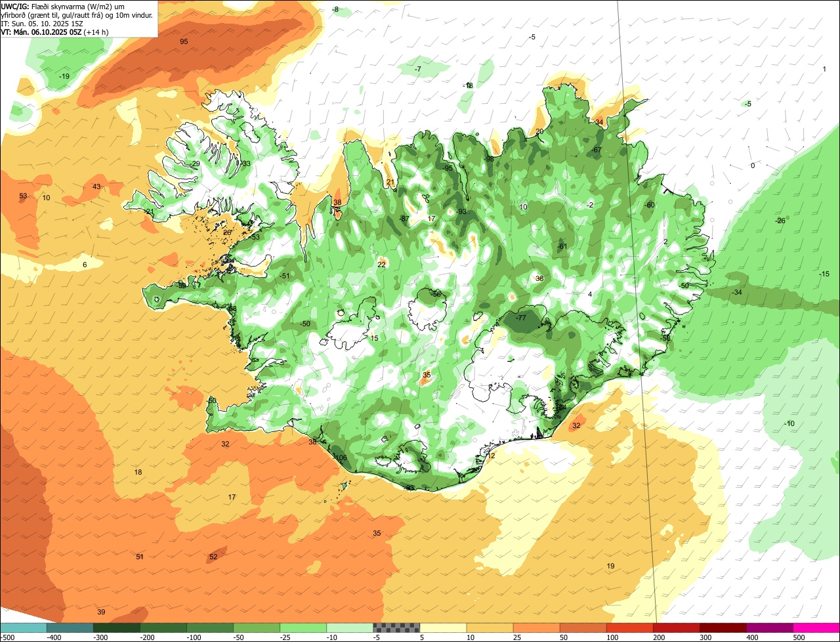The width and height of the screenshot is (840, 642).
Task: Pick the pale green swatch between -10 and -5
Action: pyautogui.click(x=350, y=628)
